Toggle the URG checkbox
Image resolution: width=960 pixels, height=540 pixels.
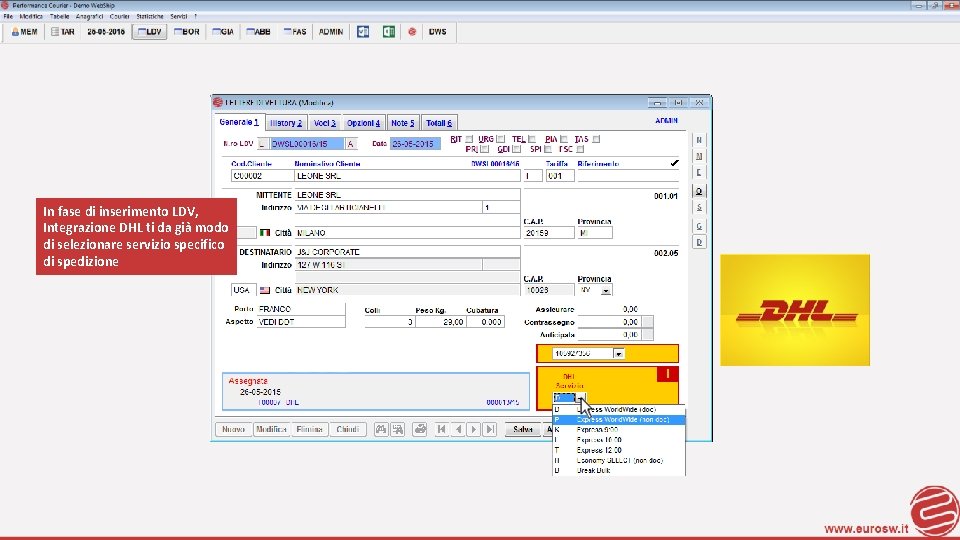click(x=501, y=140)
